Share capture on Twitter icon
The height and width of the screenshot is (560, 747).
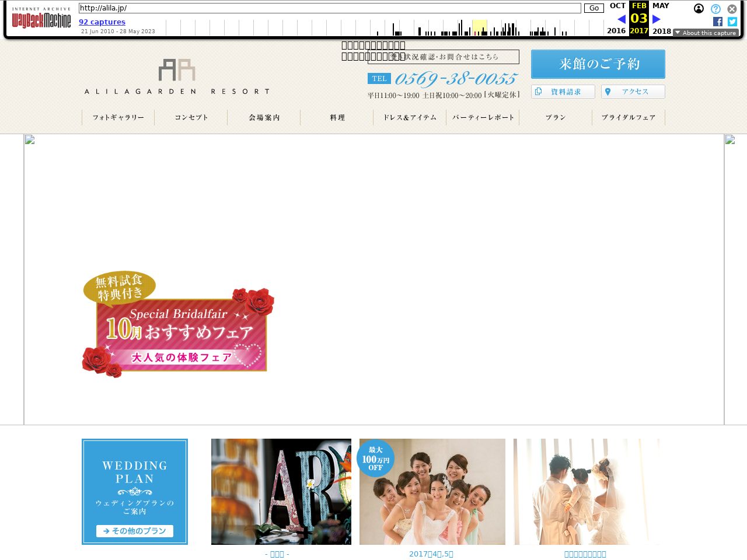tap(732, 22)
